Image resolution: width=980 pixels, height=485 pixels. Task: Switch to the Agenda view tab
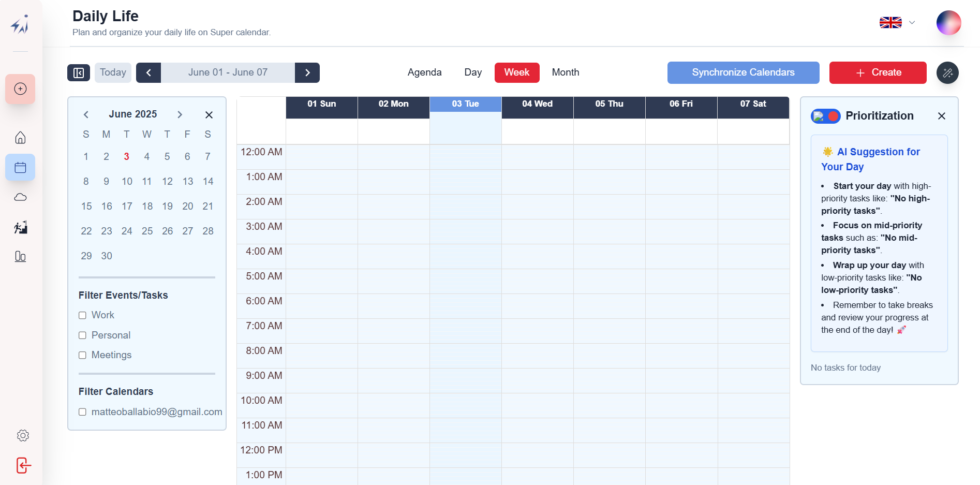424,72
